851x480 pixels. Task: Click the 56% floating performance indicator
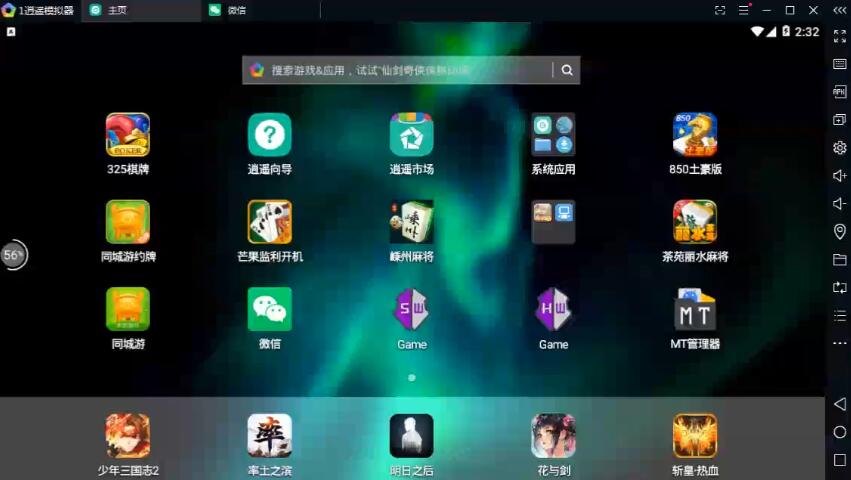[13, 255]
